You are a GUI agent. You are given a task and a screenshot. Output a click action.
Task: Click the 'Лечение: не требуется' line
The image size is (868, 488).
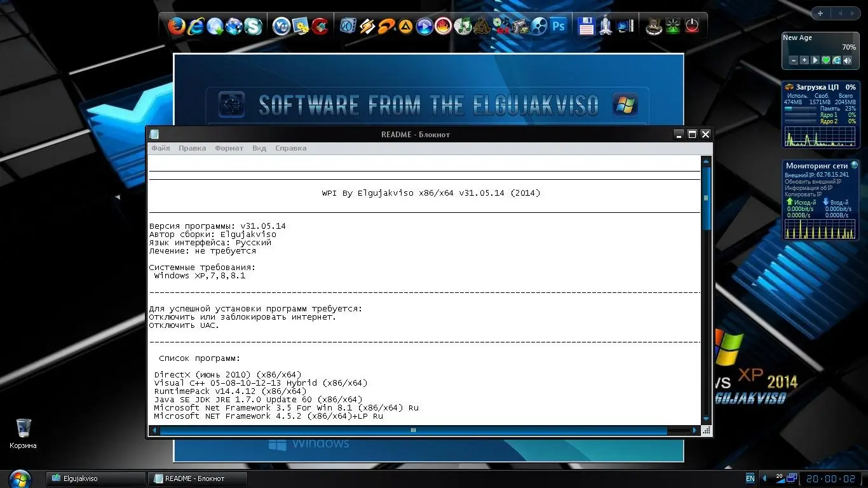(x=203, y=251)
